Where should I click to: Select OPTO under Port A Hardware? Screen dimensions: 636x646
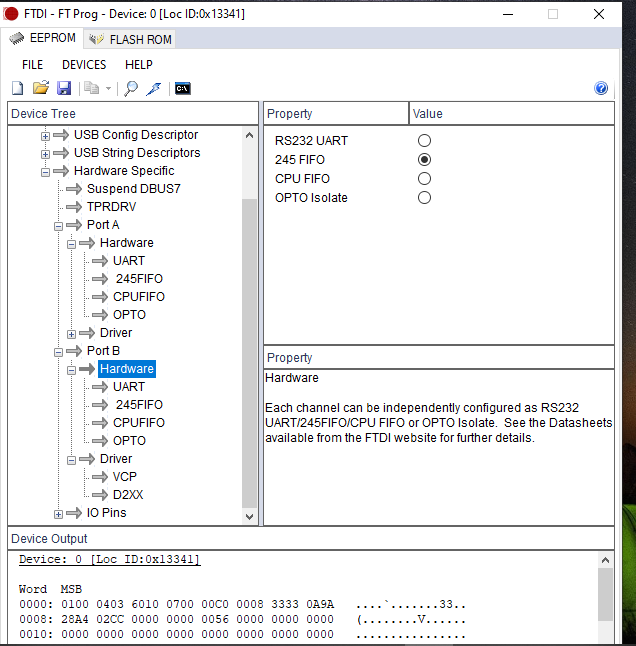(129, 315)
